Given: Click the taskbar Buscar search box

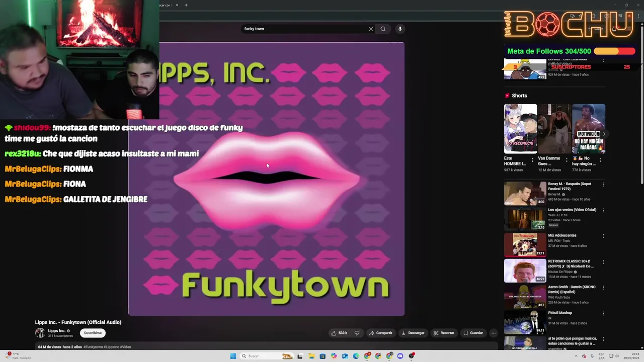Looking at the screenshot, I should pyautogui.click(x=267, y=356).
